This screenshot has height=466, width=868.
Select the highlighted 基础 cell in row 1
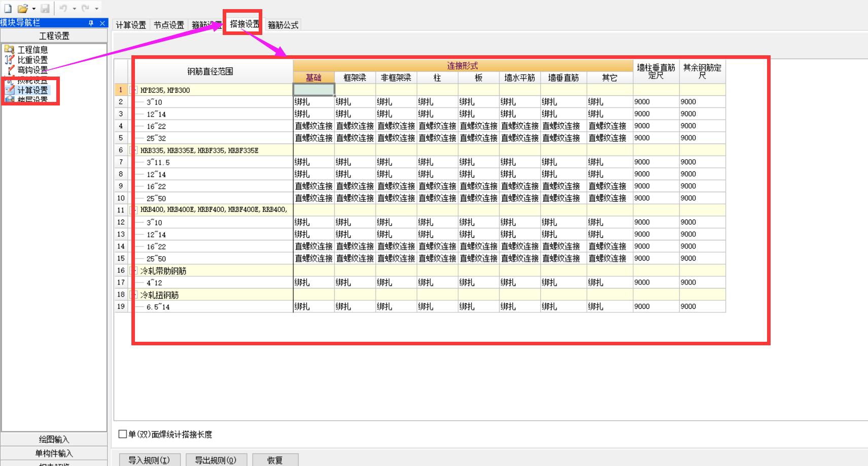[x=314, y=90]
